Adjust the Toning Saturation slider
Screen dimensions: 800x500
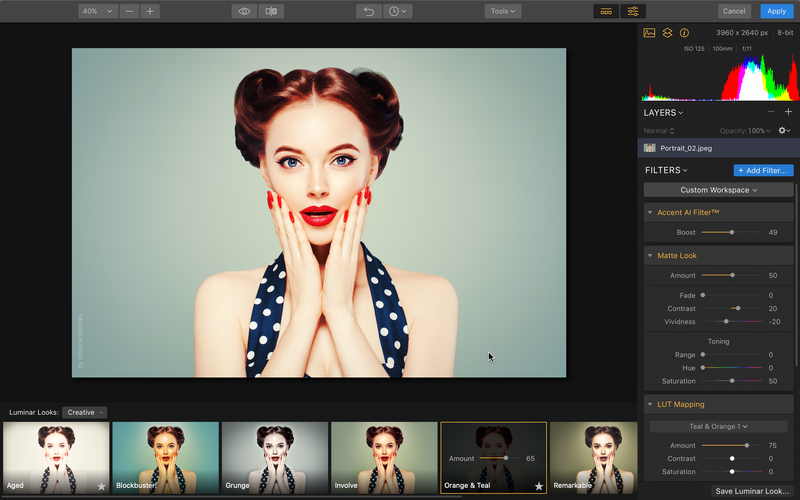(x=732, y=381)
